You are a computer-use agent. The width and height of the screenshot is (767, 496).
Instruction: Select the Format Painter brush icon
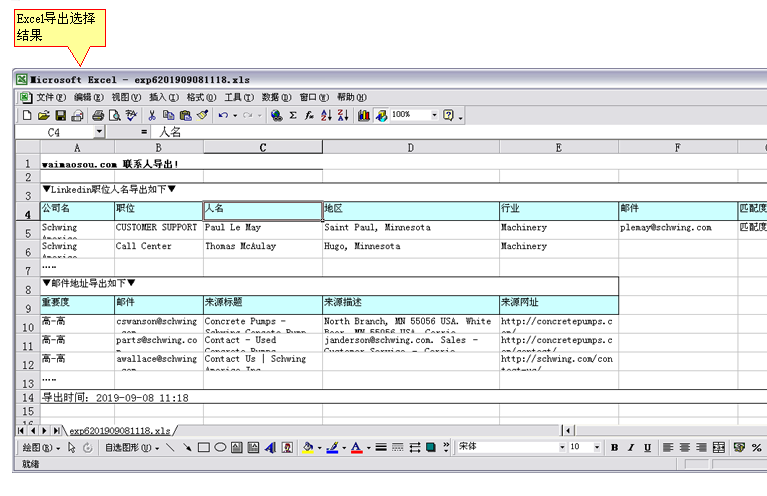tap(202, 115)
